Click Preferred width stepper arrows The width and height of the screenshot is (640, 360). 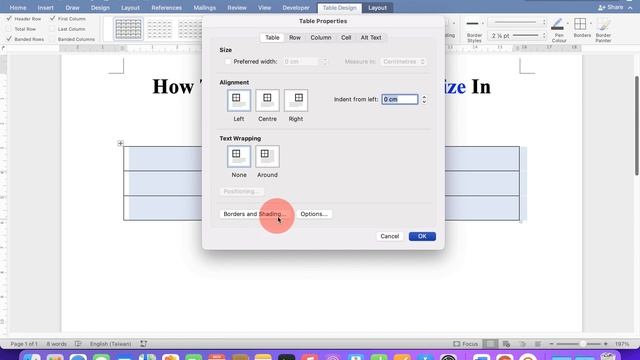pos(324,62)
